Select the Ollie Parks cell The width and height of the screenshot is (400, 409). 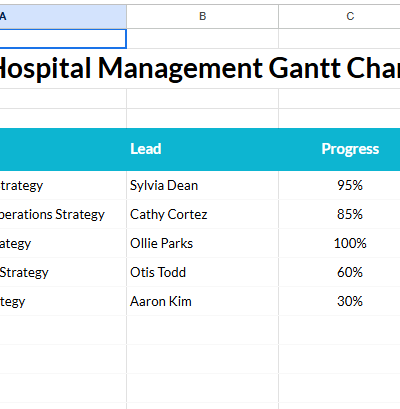click(202, 243)
